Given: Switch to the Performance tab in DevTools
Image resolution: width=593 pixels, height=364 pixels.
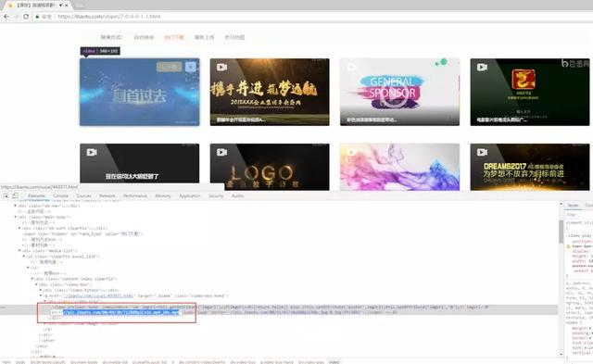Looking at the screenshot, I should [135, 195].
